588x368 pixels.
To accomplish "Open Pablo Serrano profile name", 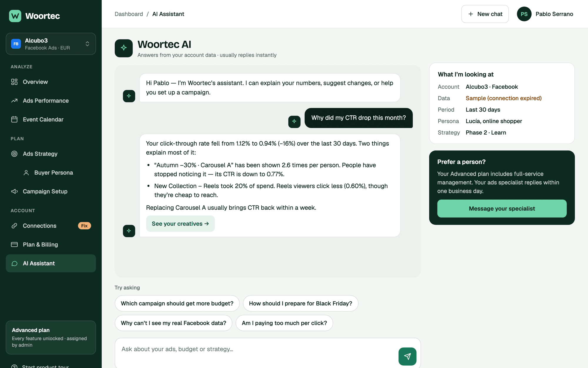I will coord(554,14).
